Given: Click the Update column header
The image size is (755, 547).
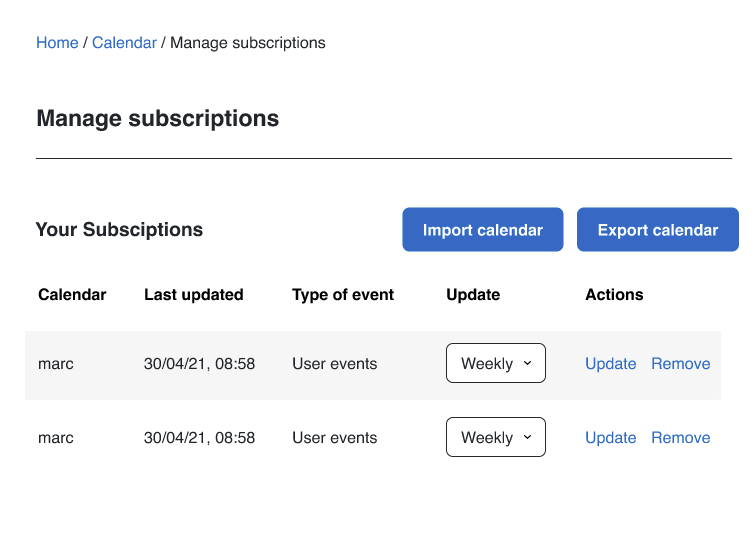Looking at the screenshot, I should click(x=473, y=294).
